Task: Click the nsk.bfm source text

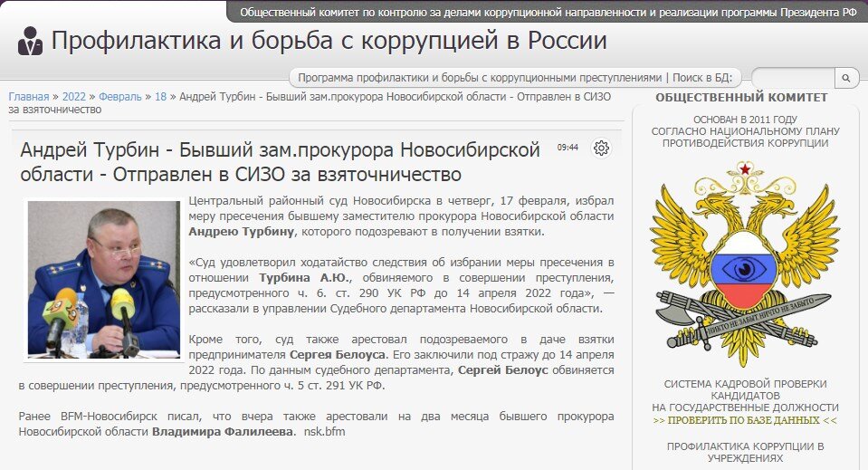Action: tap(324, 432)
